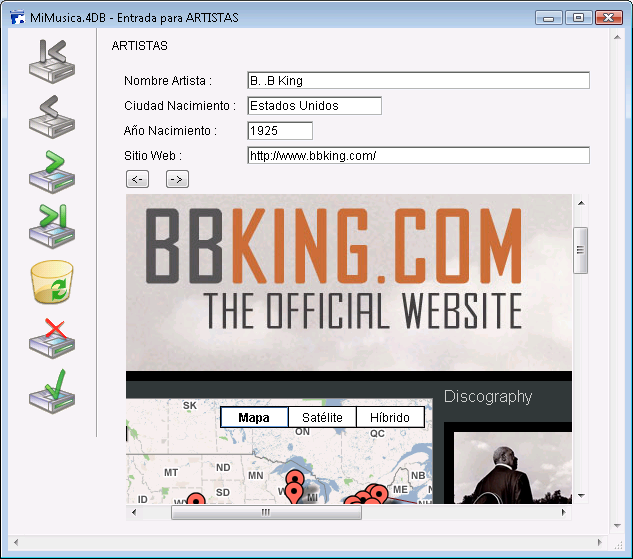Switch the map to Mapa view

[x=254, y=417]
